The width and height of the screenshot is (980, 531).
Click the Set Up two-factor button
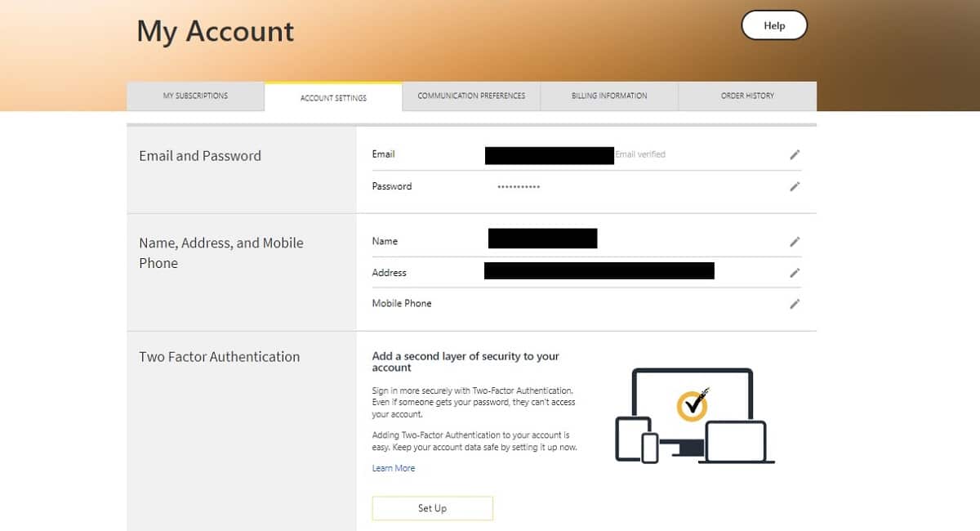[433, 508]
